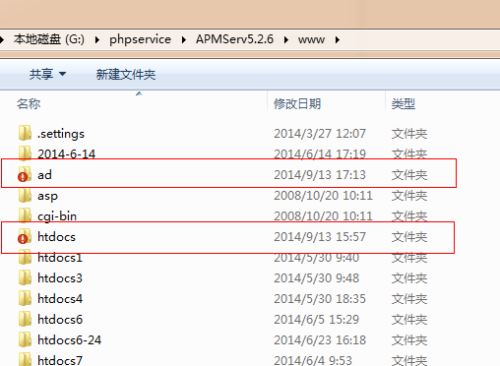This screenshot has width=500, height=366.
Task: Click the ad folder icon with error badge
Action: click(x=25, y=174)
